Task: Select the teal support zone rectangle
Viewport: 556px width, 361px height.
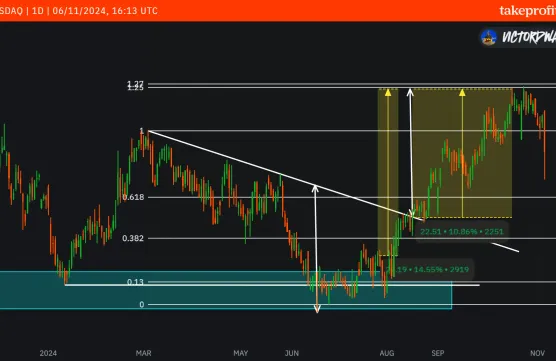Action: tap(226, 290)
